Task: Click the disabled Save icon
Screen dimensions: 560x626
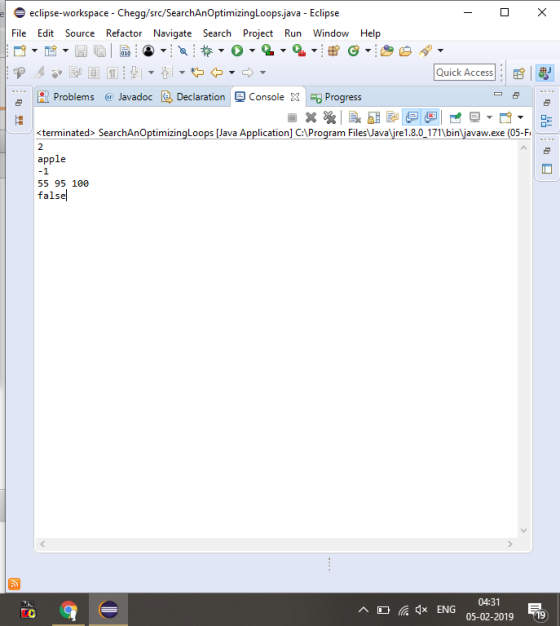Action: [81, 51]
